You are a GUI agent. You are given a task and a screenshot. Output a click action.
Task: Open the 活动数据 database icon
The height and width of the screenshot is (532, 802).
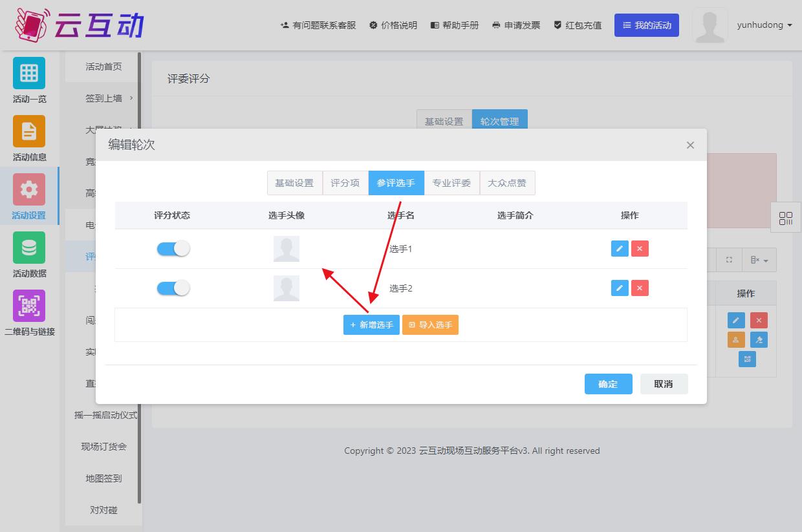tap(29, 248)
